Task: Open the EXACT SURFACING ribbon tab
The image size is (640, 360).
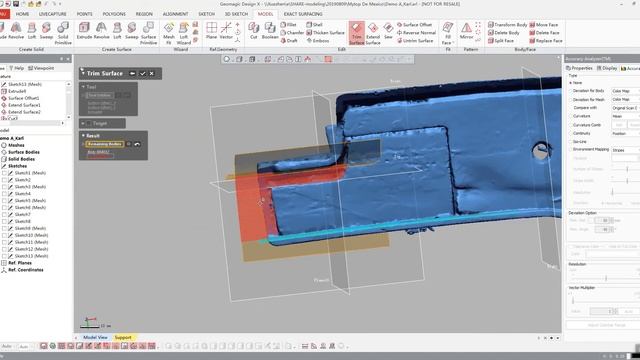Action: pyautogui.click(x=303, y=14)
